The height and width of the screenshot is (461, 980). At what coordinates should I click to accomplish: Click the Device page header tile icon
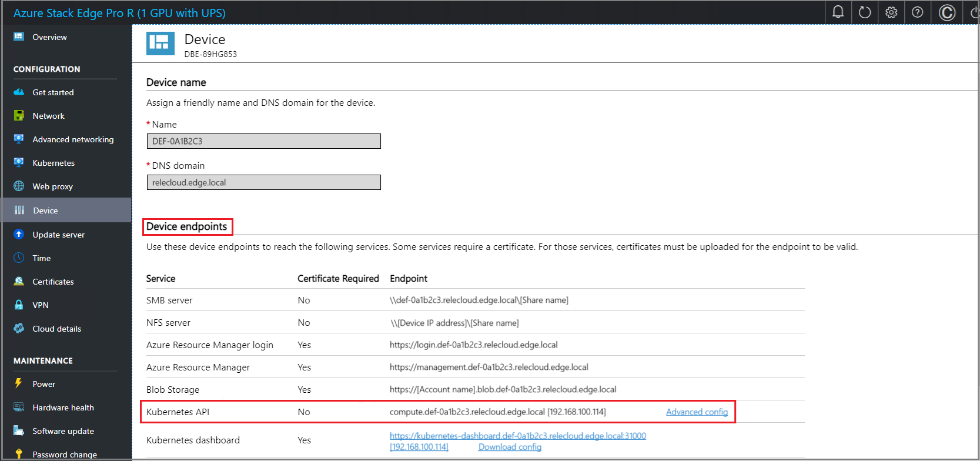click(160, 44)
